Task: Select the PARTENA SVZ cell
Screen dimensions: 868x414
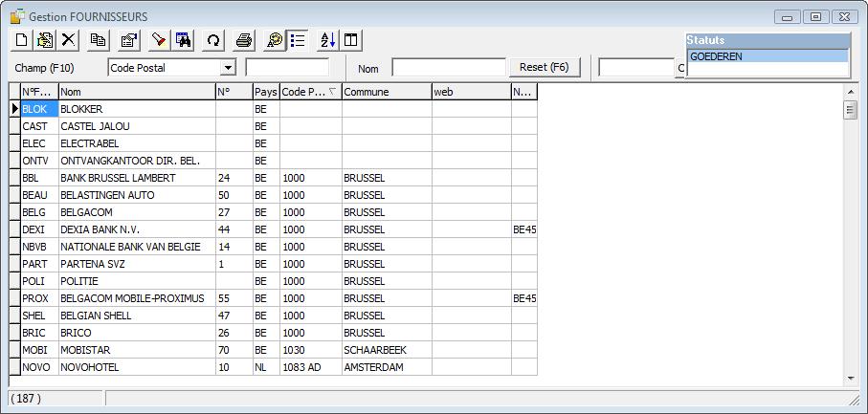Action: tap(137, 264)
